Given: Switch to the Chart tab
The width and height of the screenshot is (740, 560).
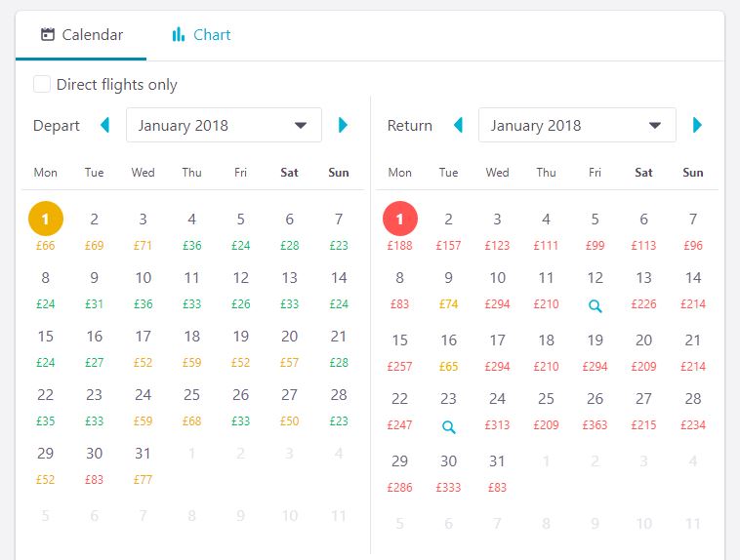Looking at the screenshot, I should (x=201, y=35).
